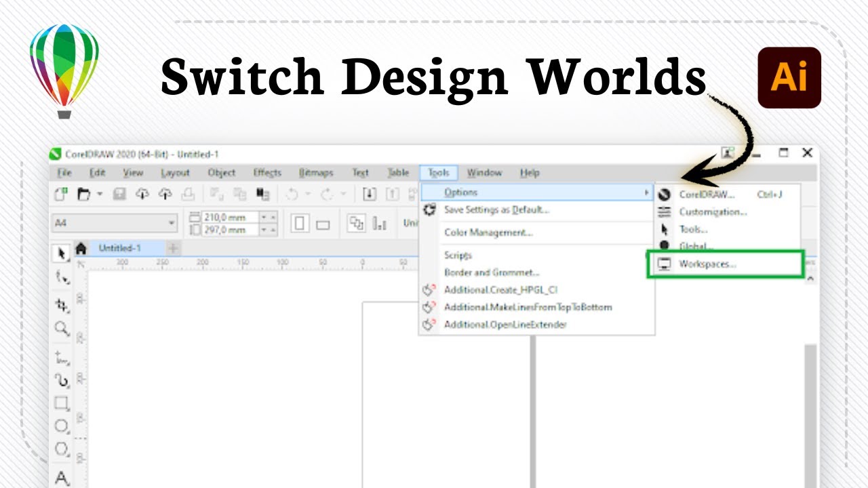Open the Effects menu

[x=267, y=173]
